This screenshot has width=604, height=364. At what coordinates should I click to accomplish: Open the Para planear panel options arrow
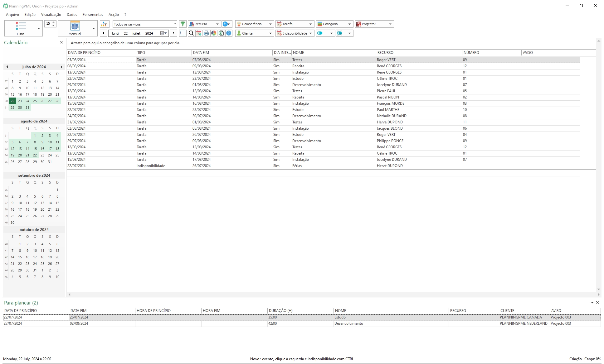(592, 303)
